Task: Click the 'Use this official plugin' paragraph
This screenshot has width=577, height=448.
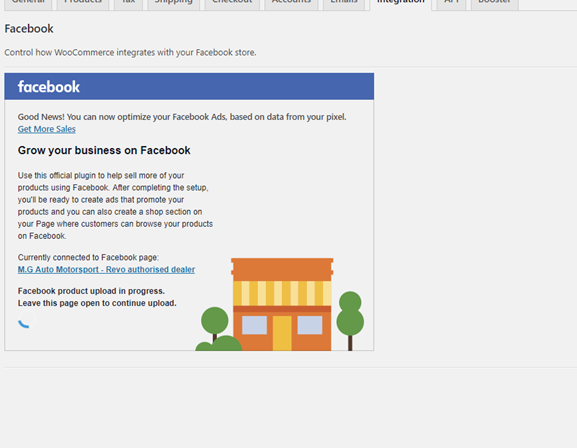Action: pos(115,206)
